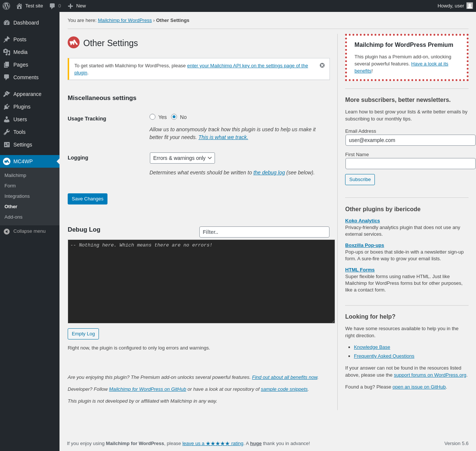Open Integrations submenu item
The width and height of the screenshot is (476, 451).
pos(17,196)
